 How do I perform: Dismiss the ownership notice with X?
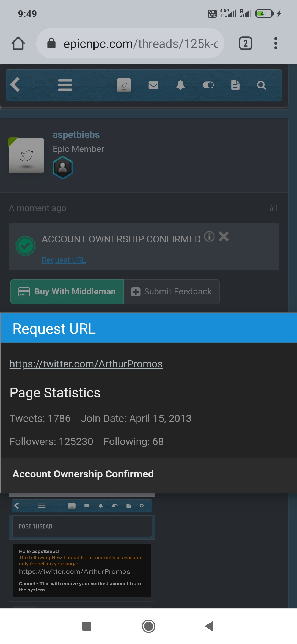[x=224, y=236]
